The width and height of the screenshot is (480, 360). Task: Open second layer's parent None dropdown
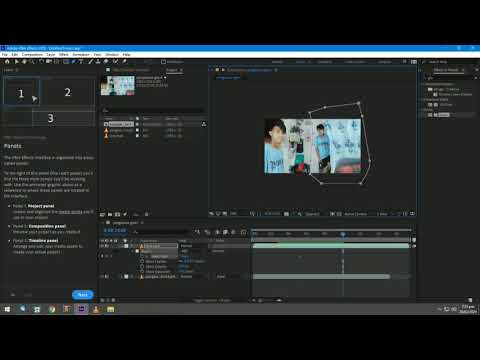coord(229,276)
